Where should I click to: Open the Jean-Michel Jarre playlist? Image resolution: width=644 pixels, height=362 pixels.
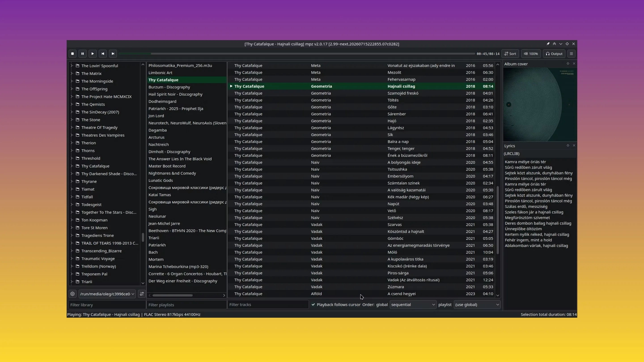click(x=187, y=223)
